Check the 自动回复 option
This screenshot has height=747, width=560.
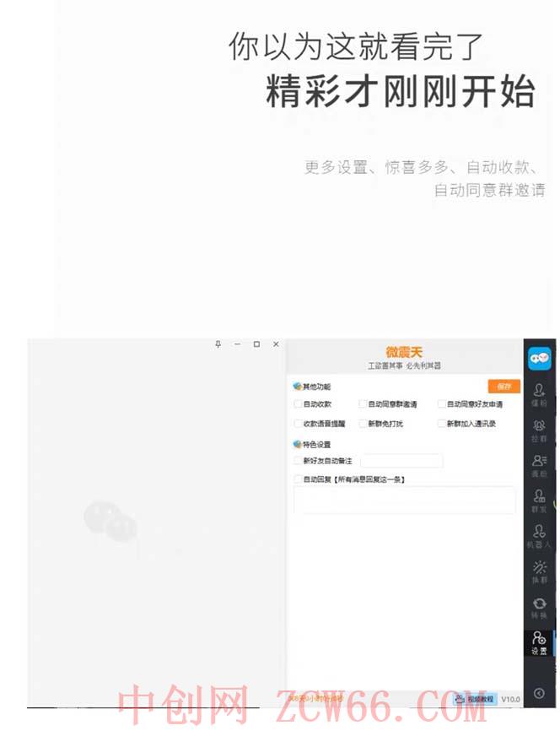click(x=298, y=479)
